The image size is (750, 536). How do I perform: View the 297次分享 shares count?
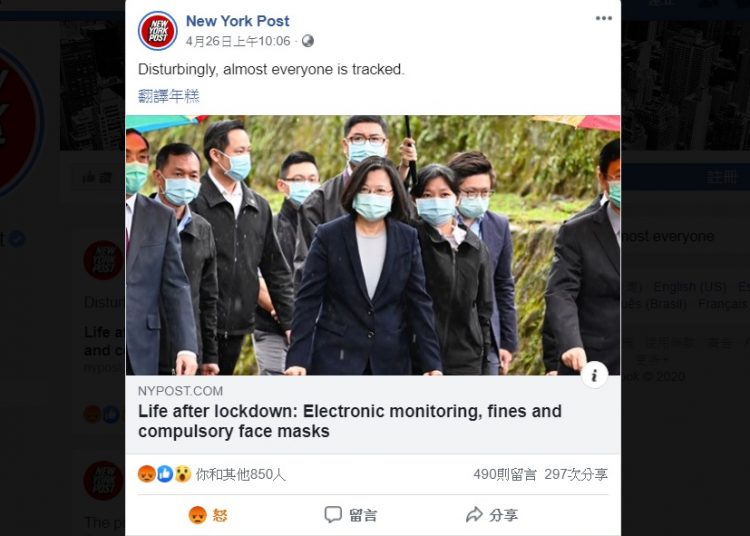pos(576,474)
